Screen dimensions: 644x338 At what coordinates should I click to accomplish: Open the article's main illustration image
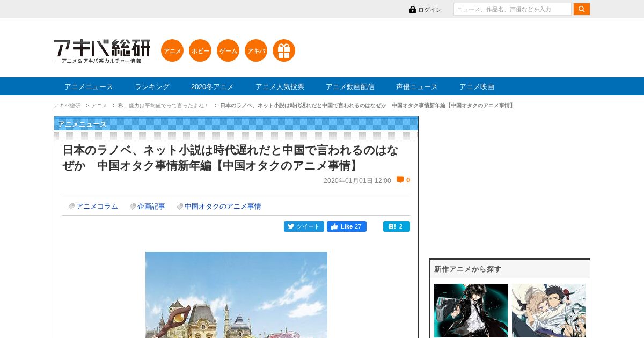coord(236,295)
